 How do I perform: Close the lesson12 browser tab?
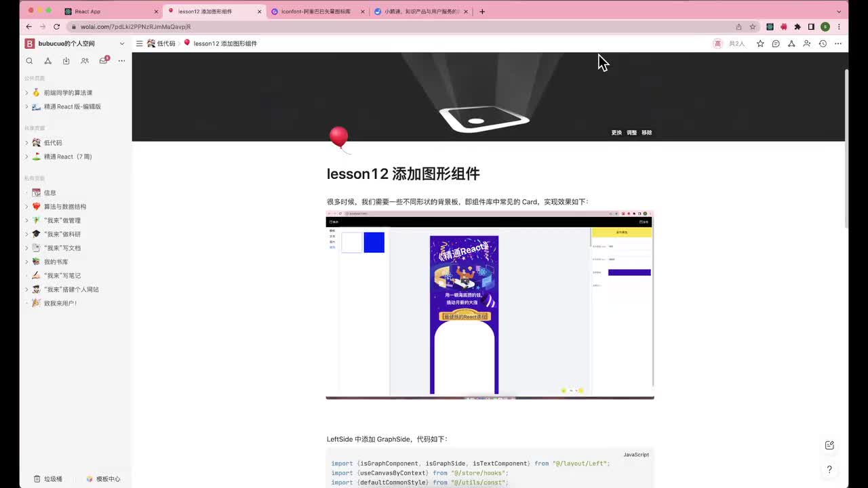(259, 12)
